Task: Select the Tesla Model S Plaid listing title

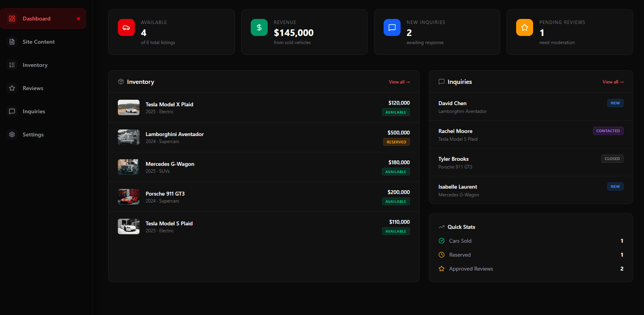Action: point(169,223)
